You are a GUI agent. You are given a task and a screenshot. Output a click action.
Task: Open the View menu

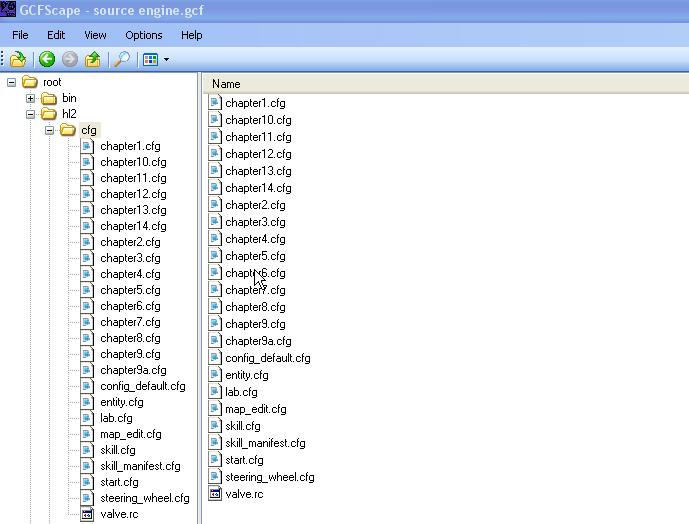95,35
